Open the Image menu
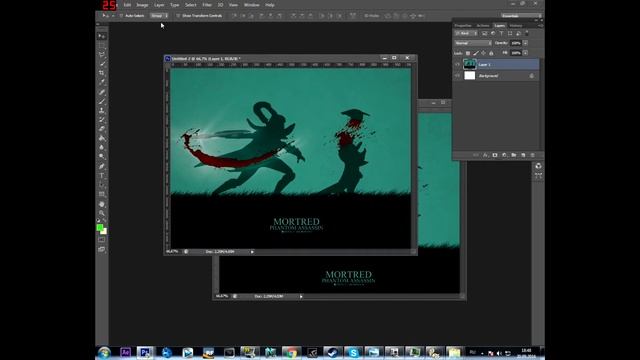This screenshot has width=640, height=360. pos(142,5)
